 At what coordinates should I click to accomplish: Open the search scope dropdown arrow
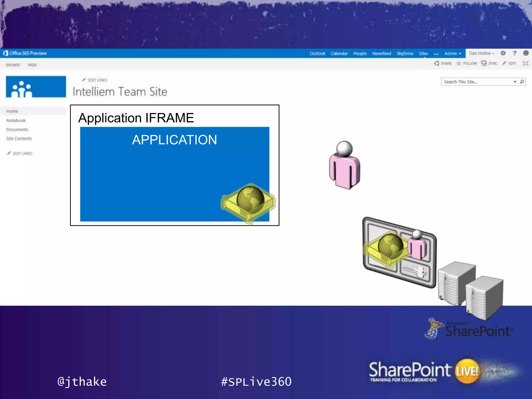click(x=515, y=82)
